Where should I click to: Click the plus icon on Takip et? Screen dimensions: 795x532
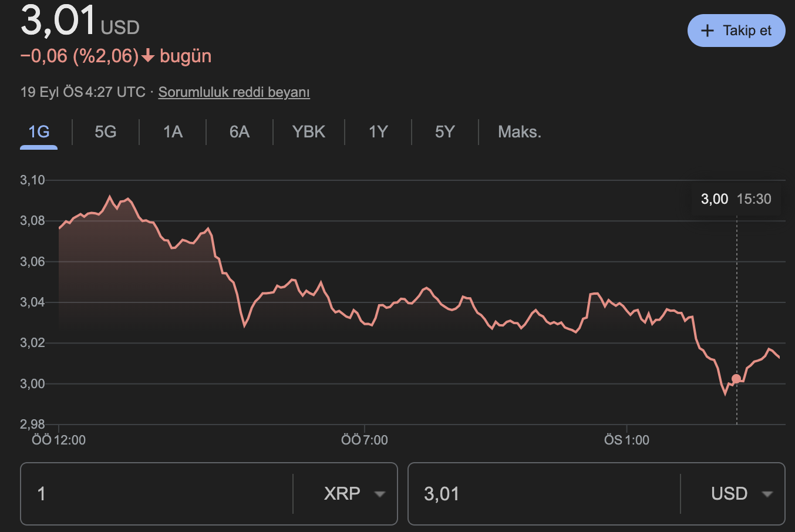tap(708, 31)
